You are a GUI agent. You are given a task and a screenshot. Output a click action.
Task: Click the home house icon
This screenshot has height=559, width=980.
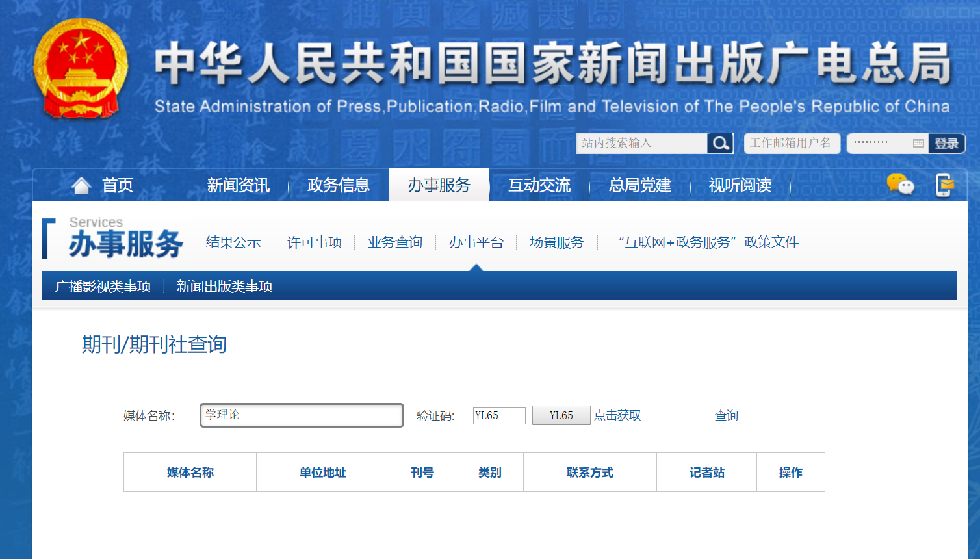tap(81, 186)
